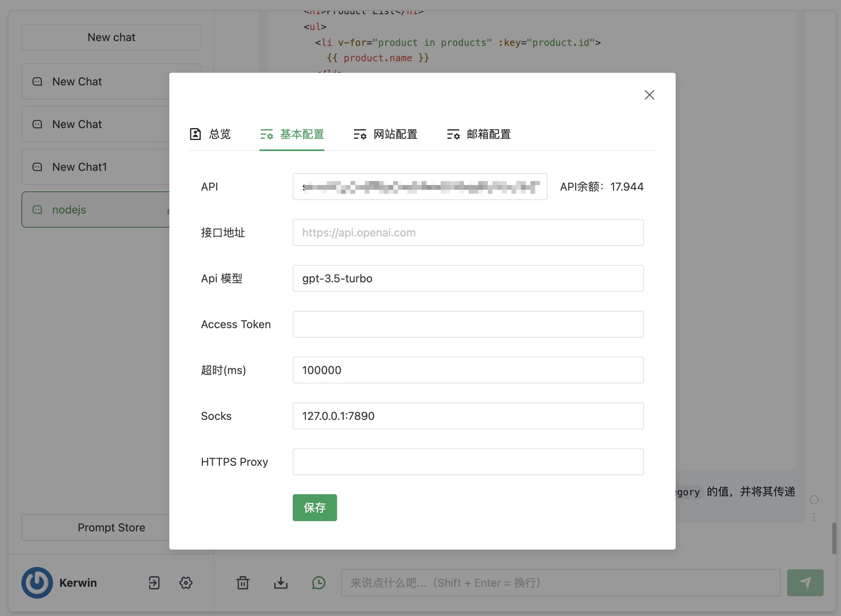This screenshot has width=841, height=616.
Task: Select the 邮箱配置 tab
Action: (x=479, y=134)
